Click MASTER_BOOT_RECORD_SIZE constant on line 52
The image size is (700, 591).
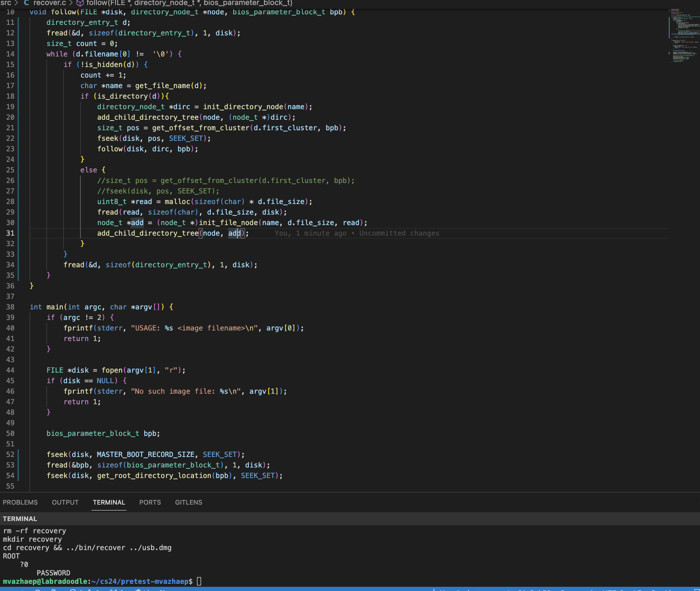point(145,454)
